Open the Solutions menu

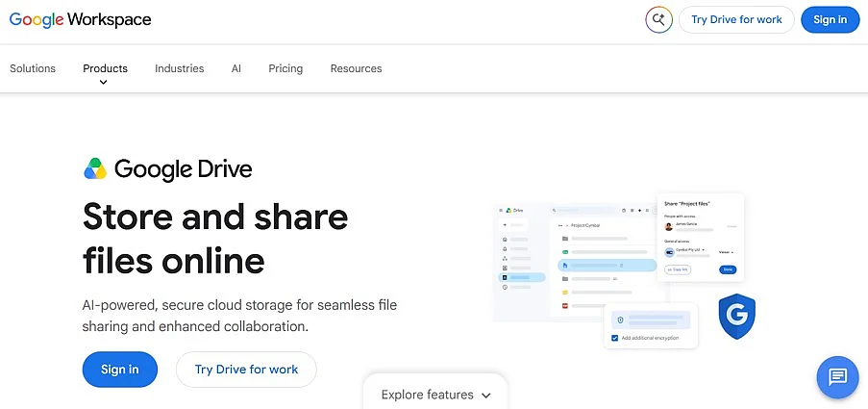pyautogui.click(x=33, y=68)
